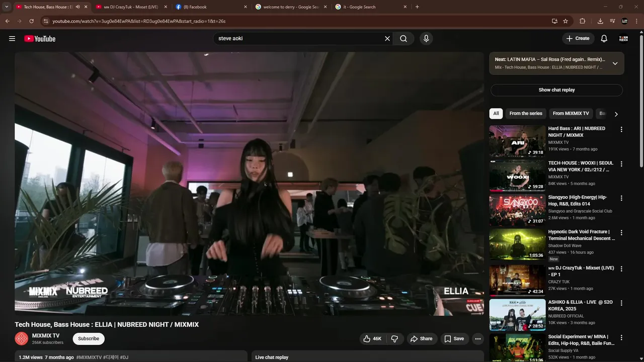The width and height of the screenshot is (644, 362).
Task: Click the Create button
Action: point(578,39)
